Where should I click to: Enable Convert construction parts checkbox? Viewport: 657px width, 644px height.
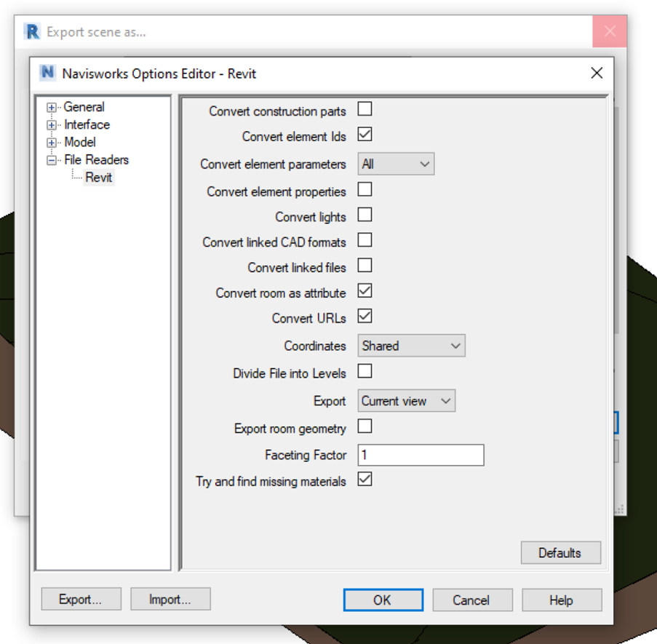pyautogui.click(x=365, y=109)
